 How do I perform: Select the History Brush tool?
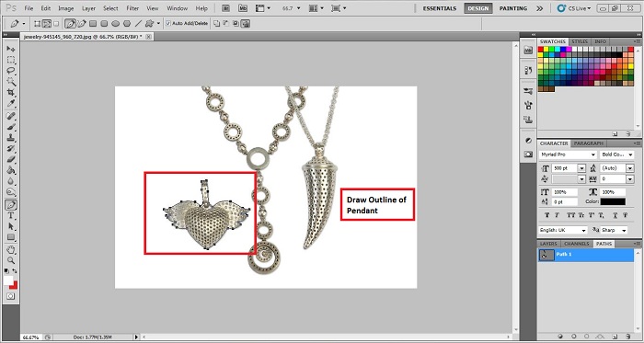(x=11, y=149)
